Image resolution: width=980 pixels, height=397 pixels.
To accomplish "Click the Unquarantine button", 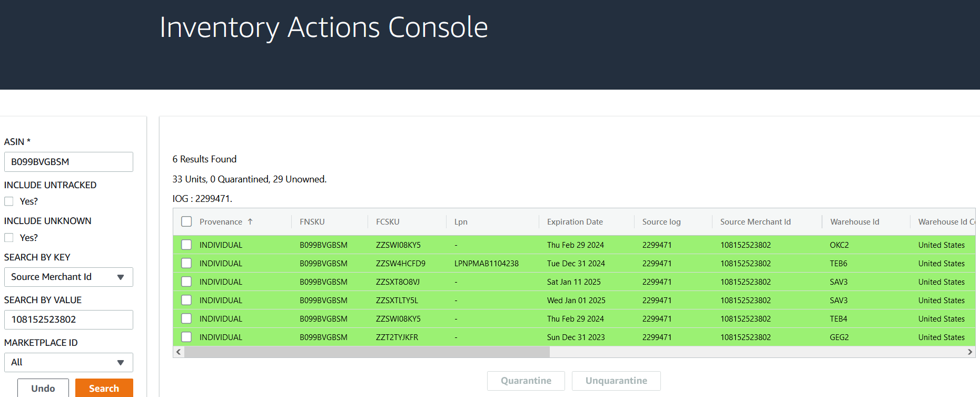I will 616,381.
